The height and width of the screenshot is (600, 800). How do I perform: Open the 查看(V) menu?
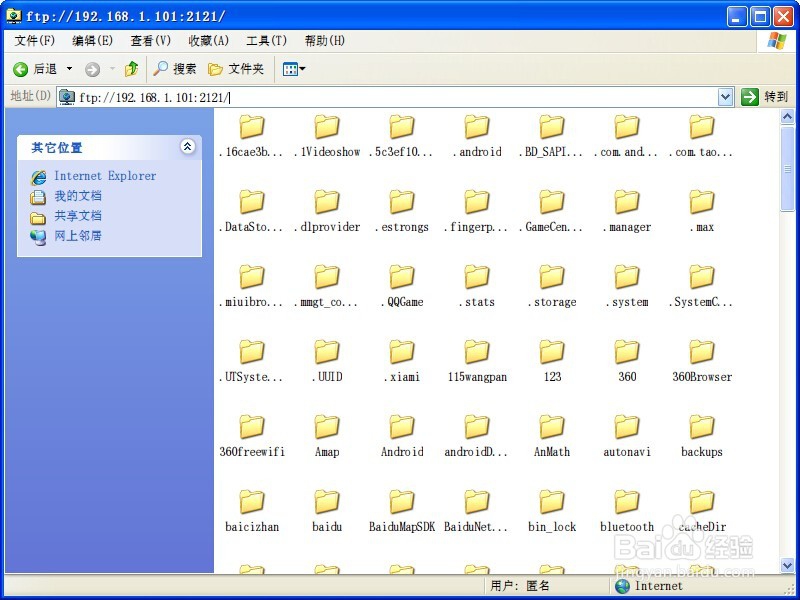click(151, 40)
